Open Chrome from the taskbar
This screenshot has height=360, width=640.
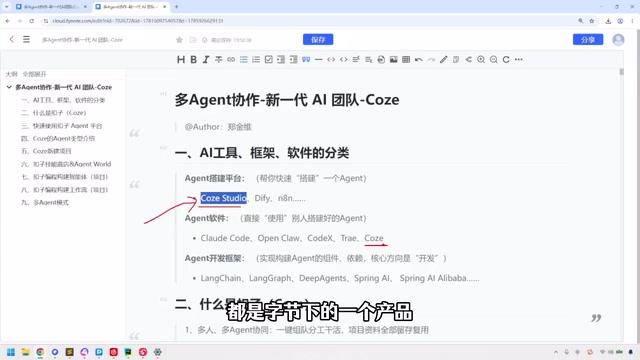click(x=40, y=352)
